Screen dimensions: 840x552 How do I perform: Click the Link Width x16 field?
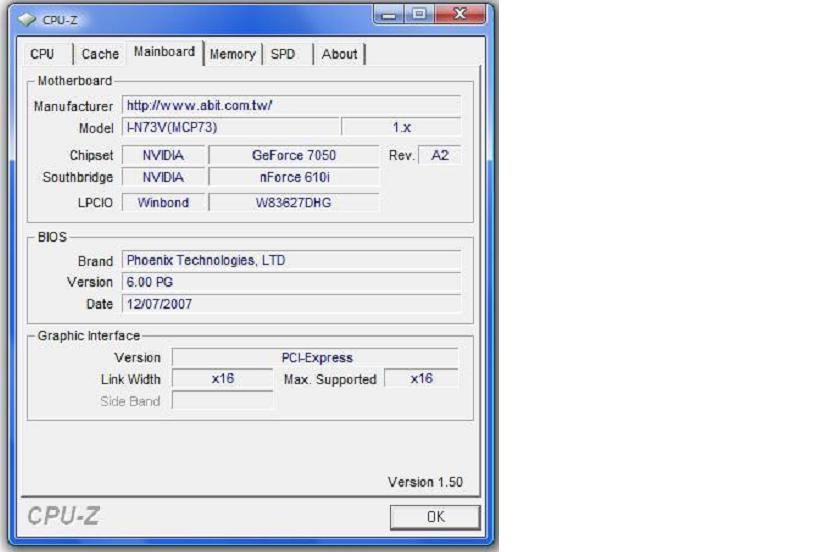[222, 378]
